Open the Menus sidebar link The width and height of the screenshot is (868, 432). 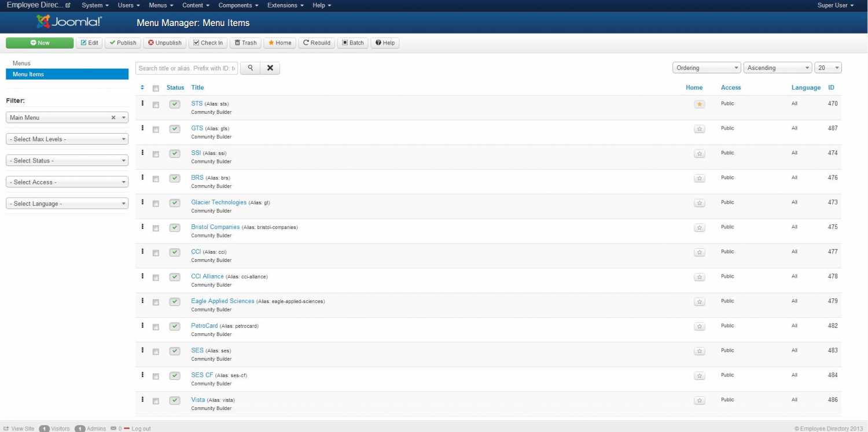[21, 63]
